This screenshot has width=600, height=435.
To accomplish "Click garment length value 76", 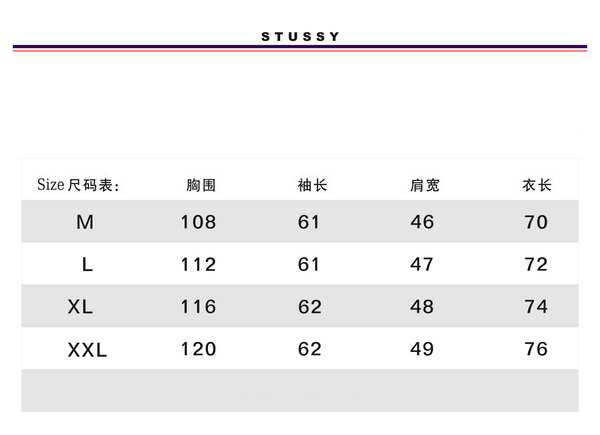I will tap(536, 349).
